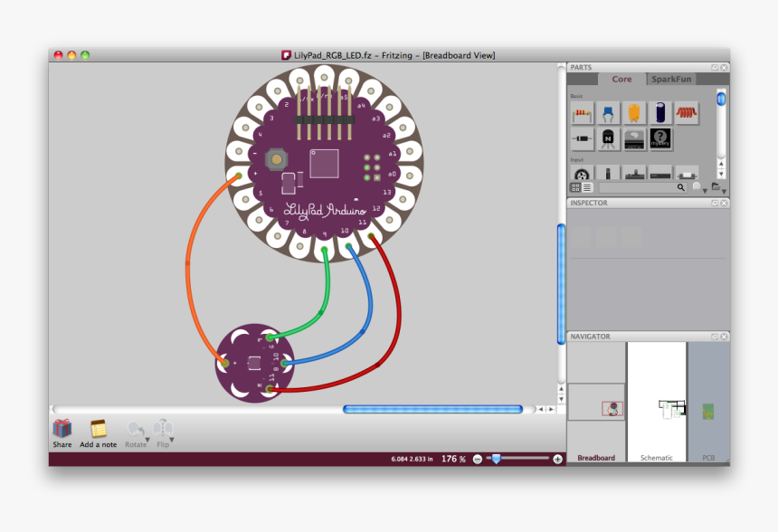
Task: Click the red close window button
Action: 59,55
